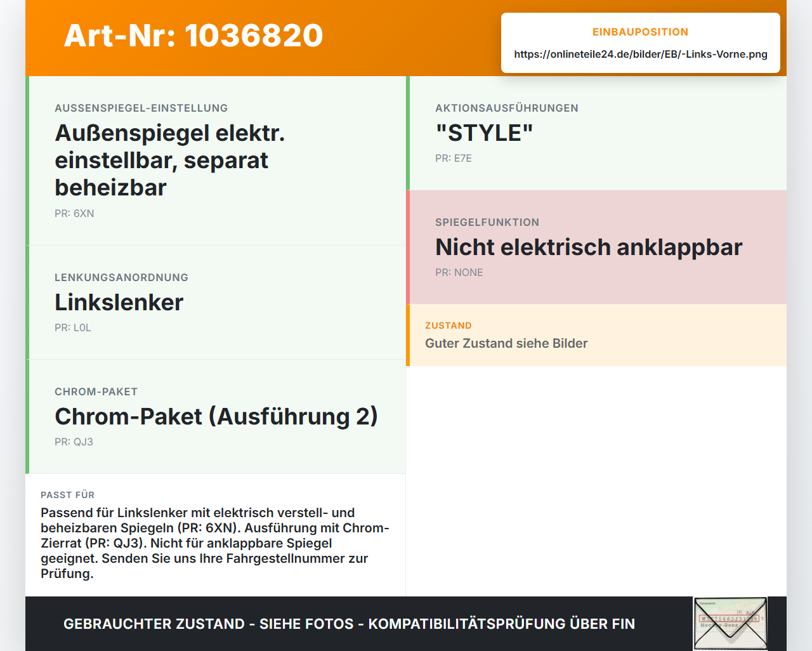
Task: Select Chrom-Paket (Ausführung 2) title
Action: 216,417
